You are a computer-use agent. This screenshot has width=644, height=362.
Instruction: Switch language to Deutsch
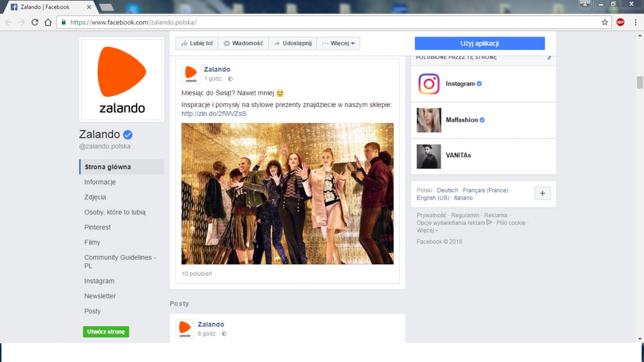click(x=448, y=190)
